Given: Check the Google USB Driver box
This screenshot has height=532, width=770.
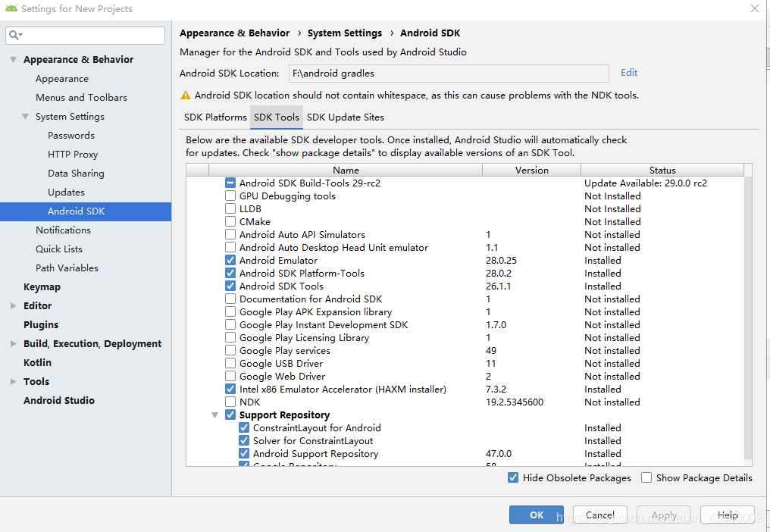Looking at the screenshot, I should (230, 364).
